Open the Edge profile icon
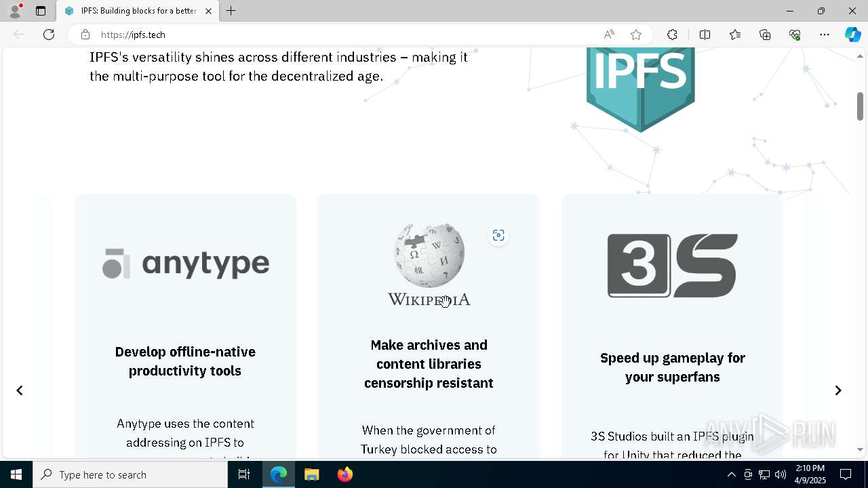This screenshot has height=488, width=868. [15, 11]
